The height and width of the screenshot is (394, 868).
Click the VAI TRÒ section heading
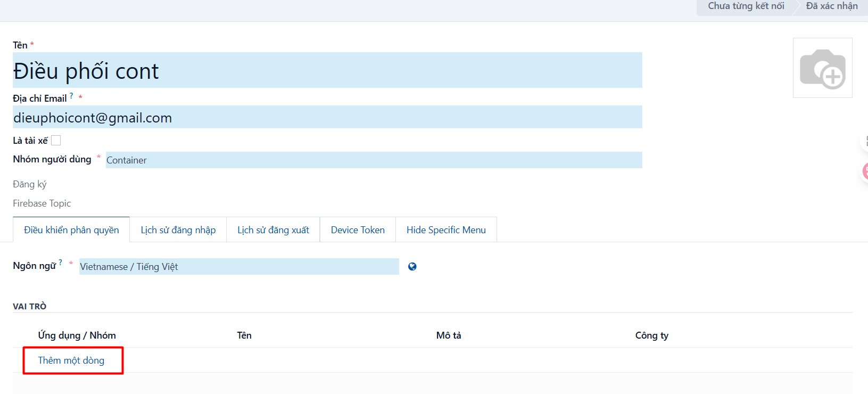[30, 306]
